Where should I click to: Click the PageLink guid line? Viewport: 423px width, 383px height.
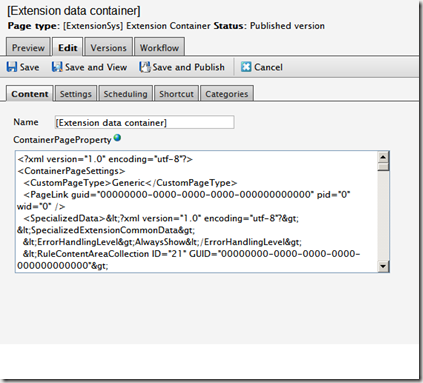pos(187,195)
